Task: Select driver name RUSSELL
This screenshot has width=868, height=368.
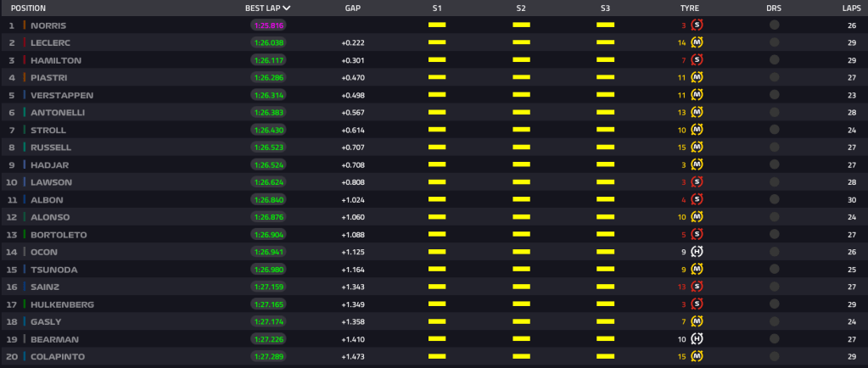Action: pyautogui.click(x=51, y=148)
